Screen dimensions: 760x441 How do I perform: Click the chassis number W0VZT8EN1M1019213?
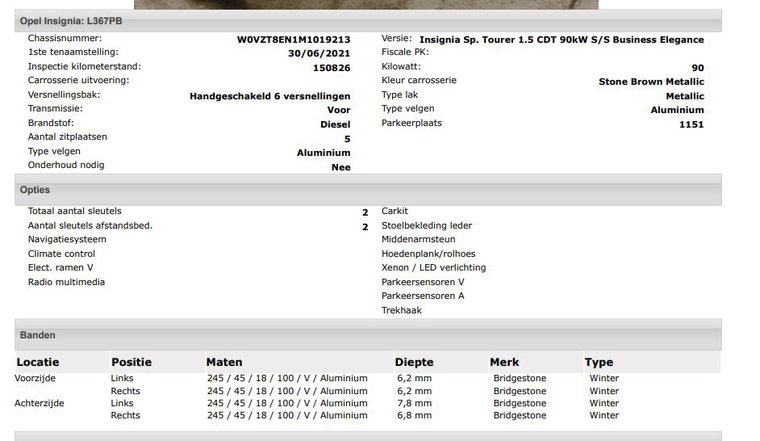coord(293,40)
